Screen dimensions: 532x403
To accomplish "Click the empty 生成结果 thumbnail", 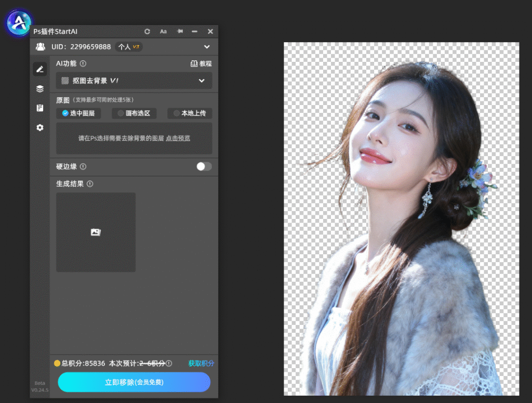I will [x=96, y=232].
